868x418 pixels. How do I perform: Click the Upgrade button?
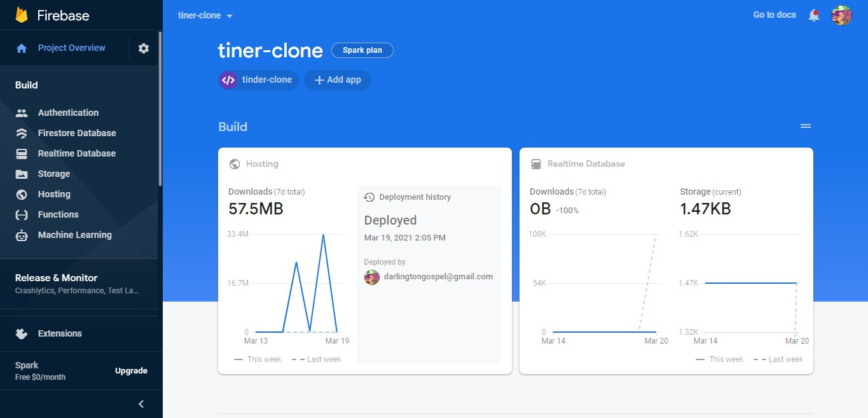131,371
